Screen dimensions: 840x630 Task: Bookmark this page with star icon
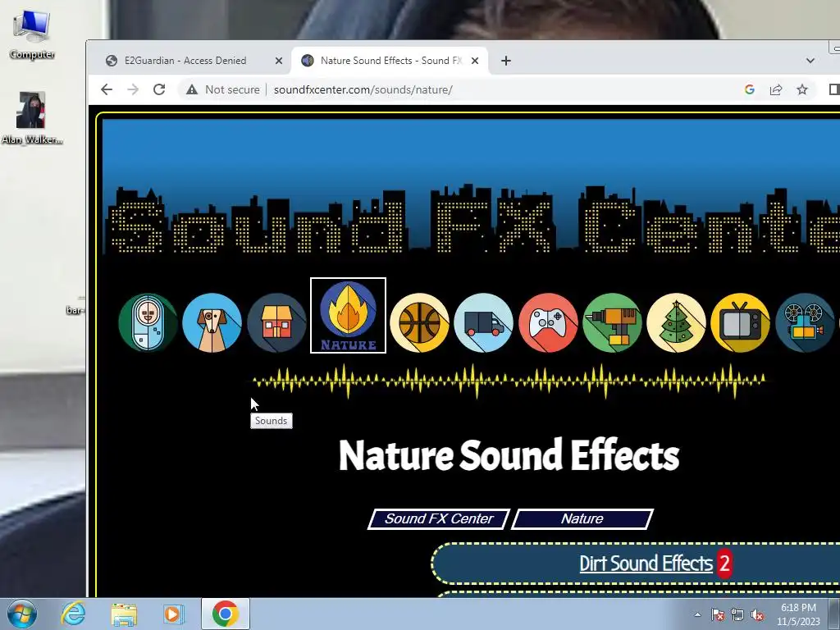point(802,89)
